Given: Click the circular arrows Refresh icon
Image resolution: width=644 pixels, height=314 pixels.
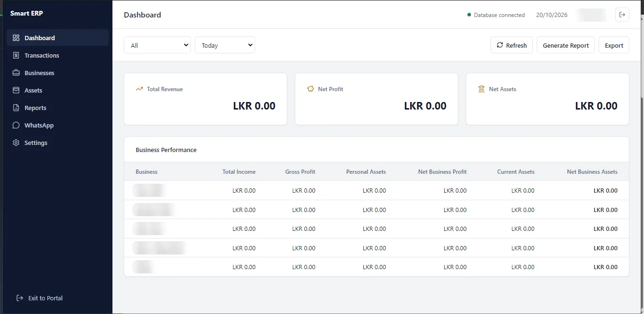Looking at the screenshot, I should (500, 45).
